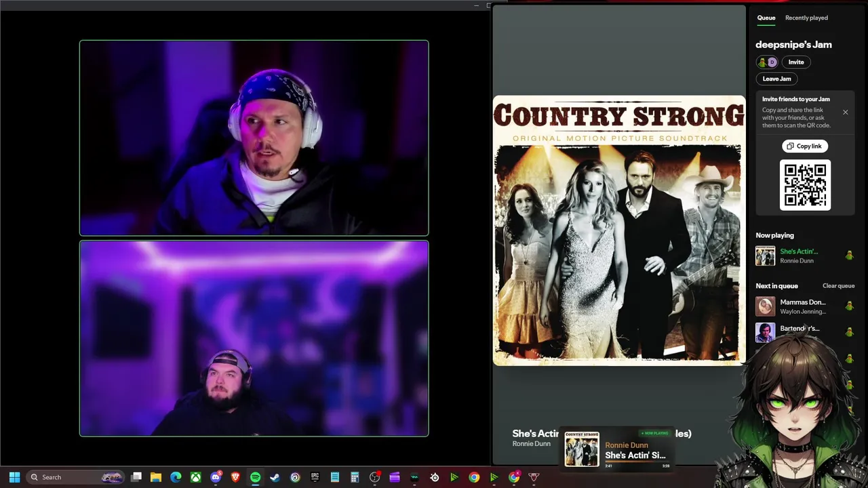
Task: Open Notepad from the taskbar
Action: coord(335,477)
